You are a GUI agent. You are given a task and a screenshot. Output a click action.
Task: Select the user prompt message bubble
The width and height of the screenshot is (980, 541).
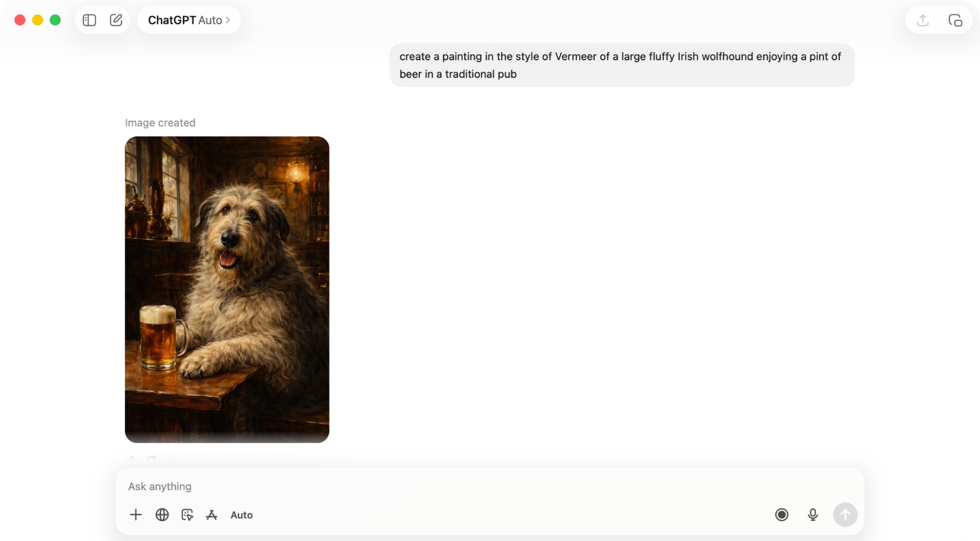tap(622, 65)
